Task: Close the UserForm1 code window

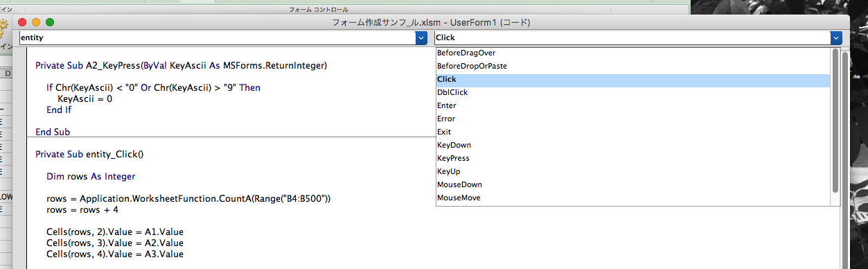Action: (22, 22)
